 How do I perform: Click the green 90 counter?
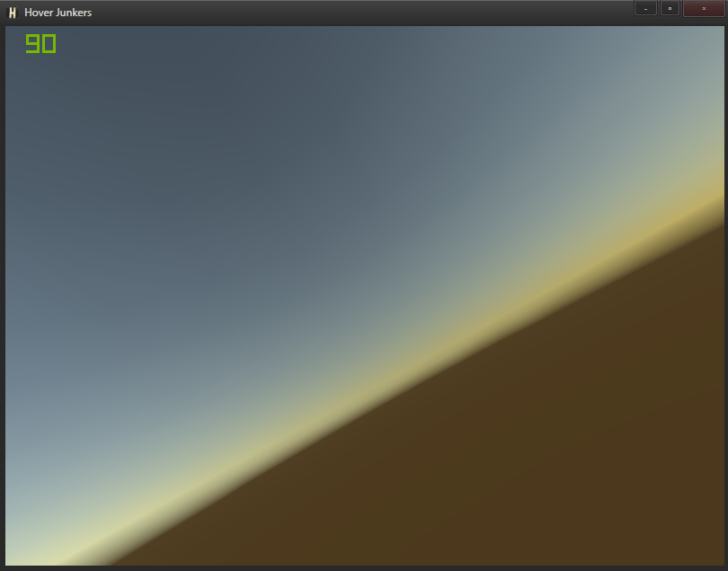(40, 44)
